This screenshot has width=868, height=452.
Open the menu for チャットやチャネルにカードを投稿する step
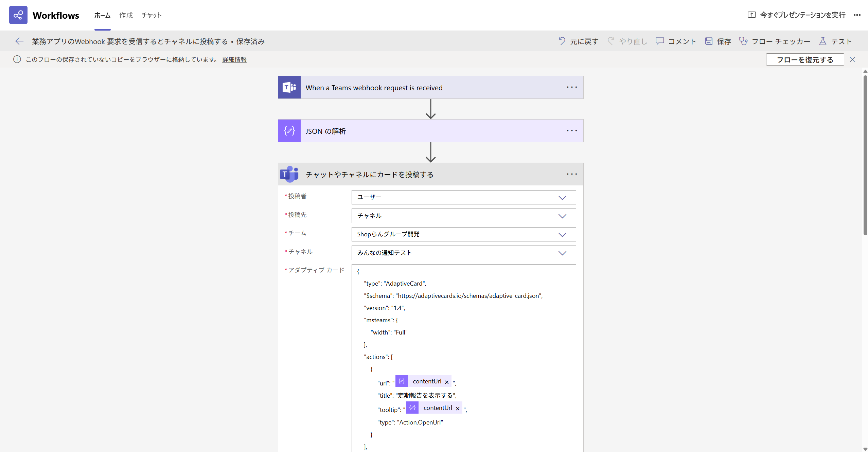[x=572, y=174]
